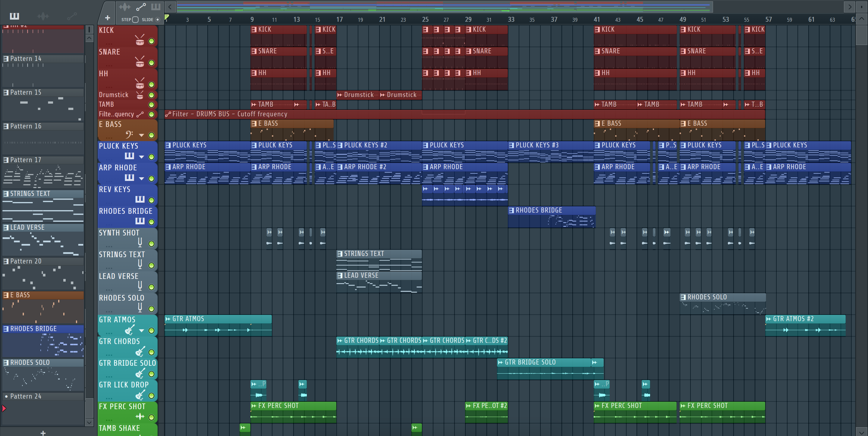Click the STRINGS TEXT tuning fork icon
Viewport: 868px width, 436px height.
(x=140, y=264)
